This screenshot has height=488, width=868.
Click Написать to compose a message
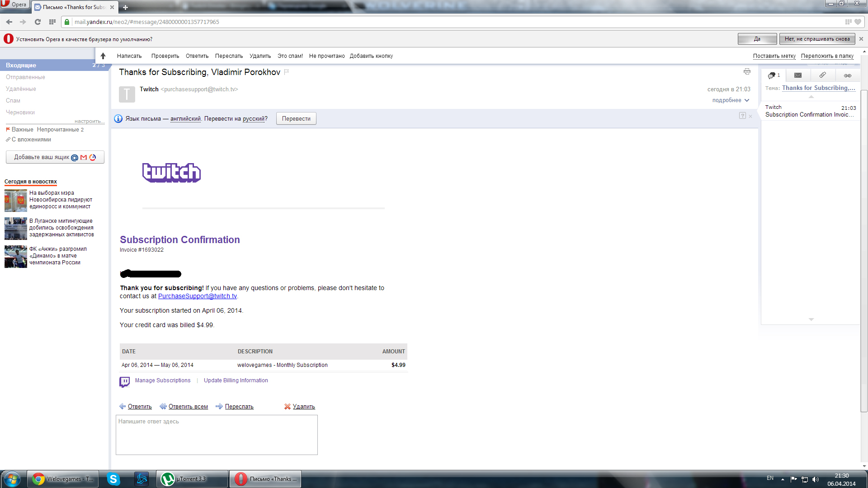click(129, 56)
